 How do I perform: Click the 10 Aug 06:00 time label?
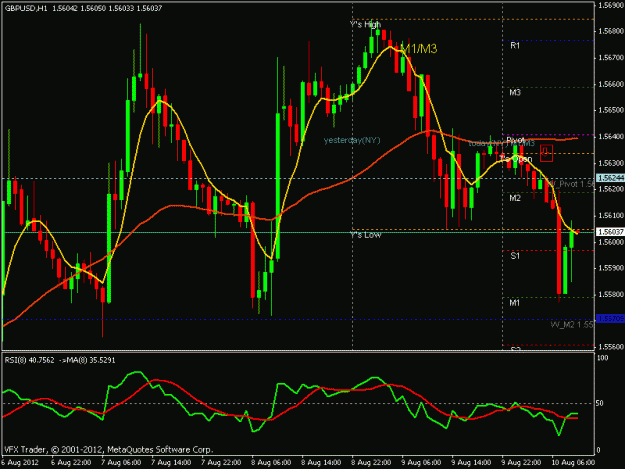573,463
